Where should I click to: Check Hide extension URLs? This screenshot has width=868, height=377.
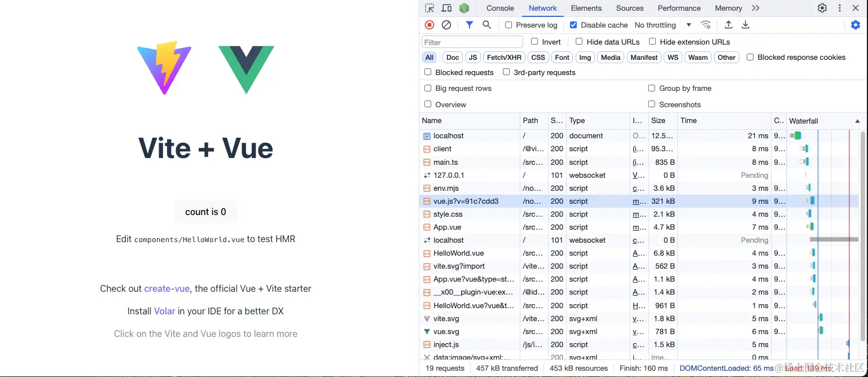click(652, 41)
